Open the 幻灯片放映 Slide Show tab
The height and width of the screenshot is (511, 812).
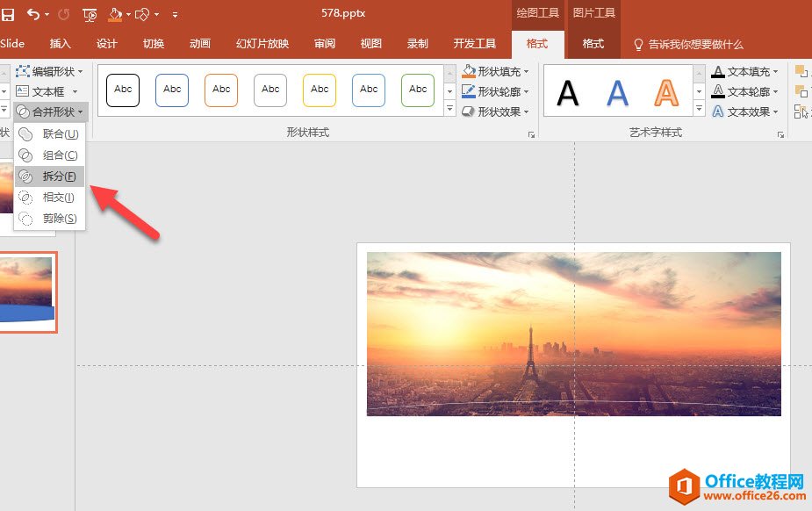pyautogui.click(x=262, y=44)
